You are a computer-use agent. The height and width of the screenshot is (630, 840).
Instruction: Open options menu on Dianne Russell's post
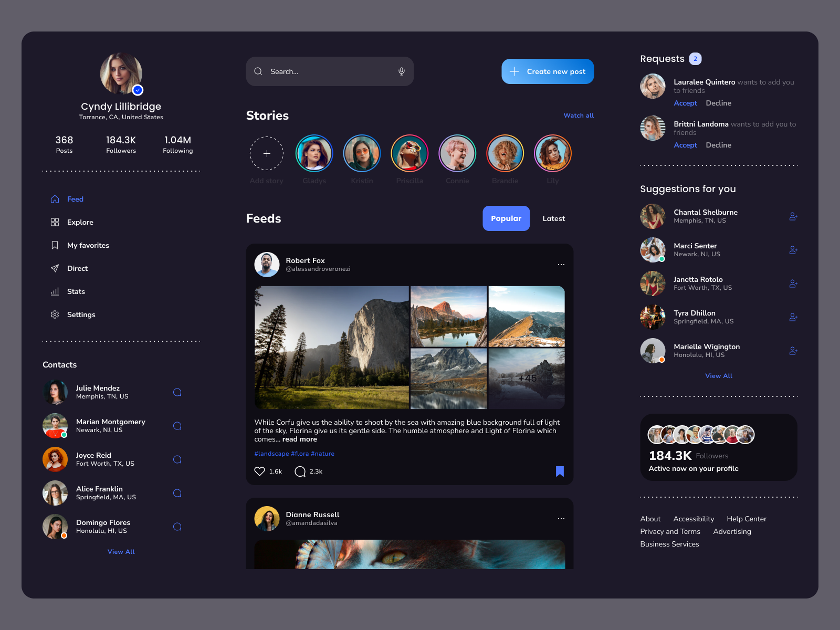(x=561, y=519)
